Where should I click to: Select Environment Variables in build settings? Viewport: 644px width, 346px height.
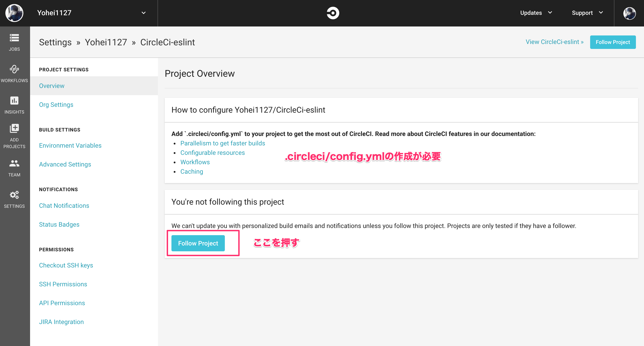pyautogui.click(x=70, y=145)
